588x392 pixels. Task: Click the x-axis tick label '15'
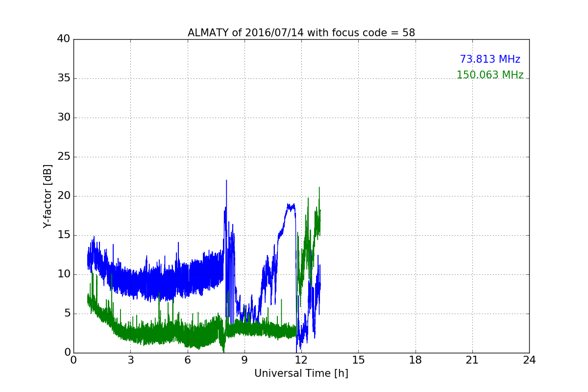(358, 360)
